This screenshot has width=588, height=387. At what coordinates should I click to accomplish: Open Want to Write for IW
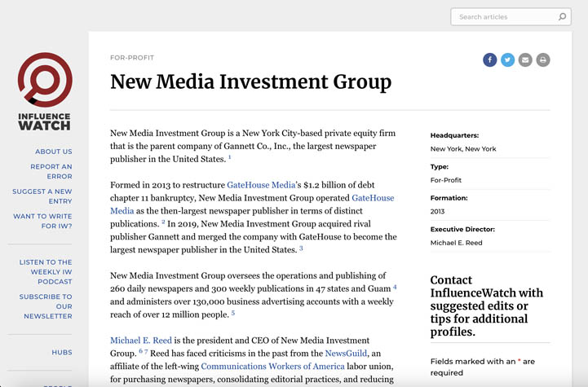click(x=42, y=221)
